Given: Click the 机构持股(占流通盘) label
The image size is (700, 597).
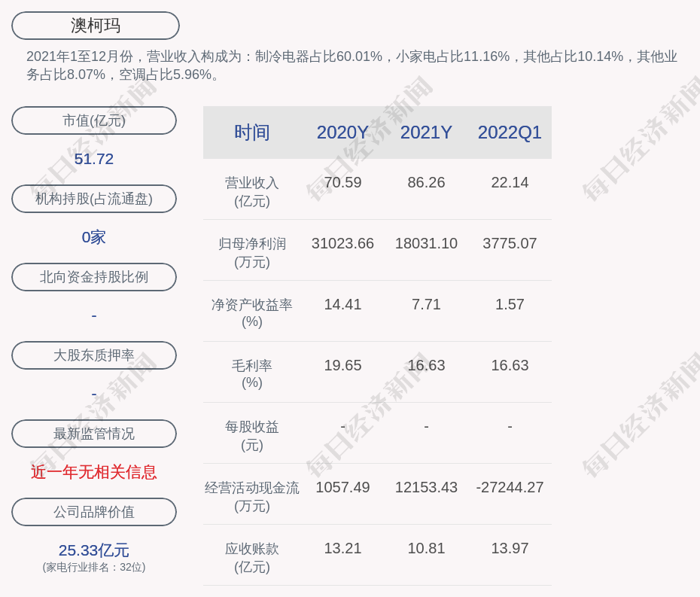Looking at the screenshot, I should [94, 199].
